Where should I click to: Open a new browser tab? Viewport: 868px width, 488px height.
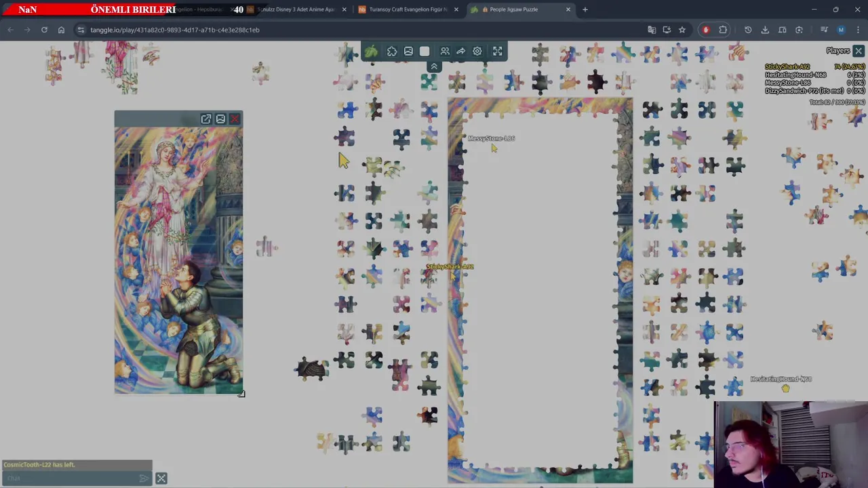coord(585,9)
